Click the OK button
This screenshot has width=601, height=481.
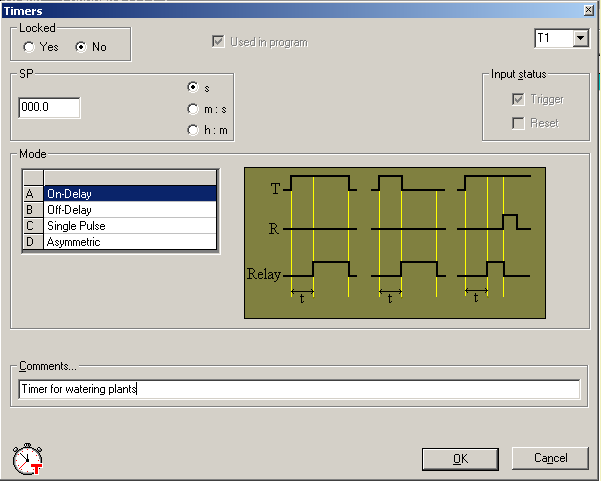click(460, 458)
